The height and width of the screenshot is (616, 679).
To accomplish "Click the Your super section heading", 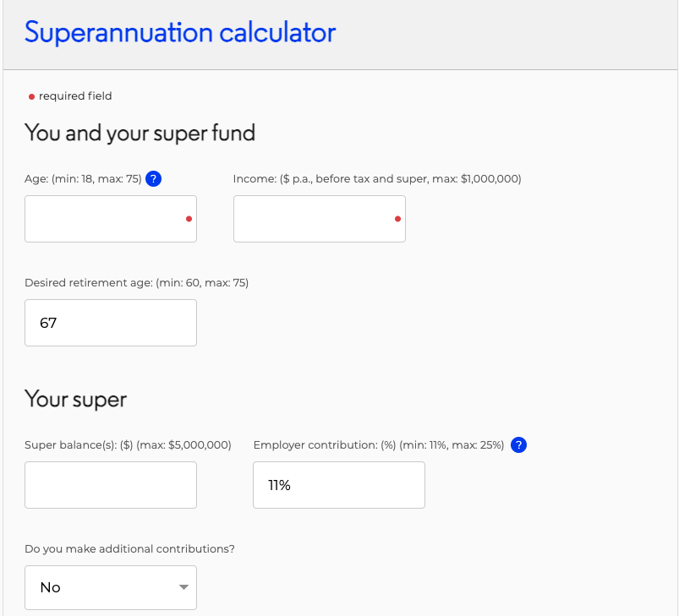I will pos(75,399).
